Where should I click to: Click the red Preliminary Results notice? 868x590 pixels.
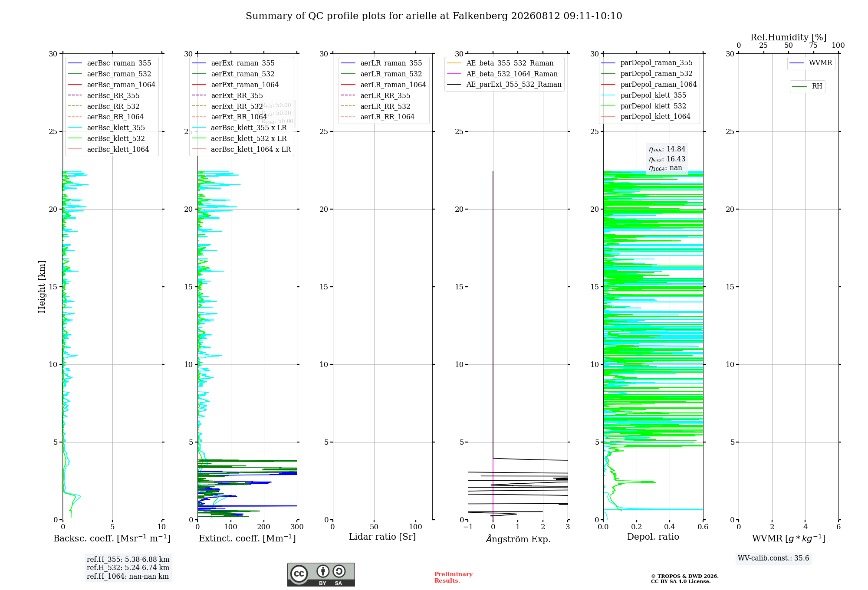[454, 577]
